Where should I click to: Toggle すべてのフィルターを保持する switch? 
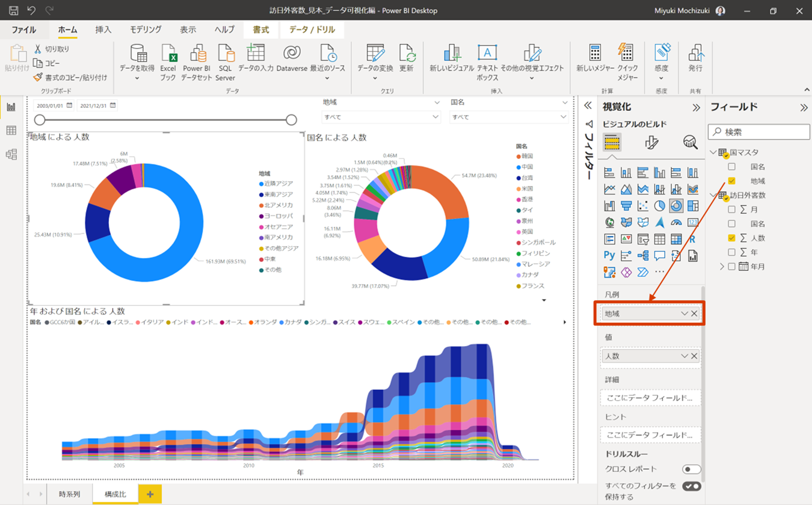tap(692, 486)
